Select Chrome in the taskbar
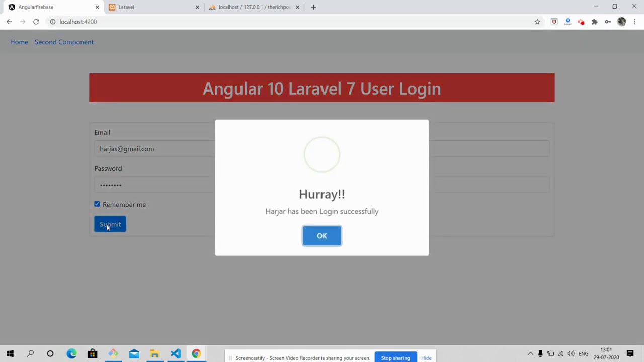 coord(196,354)
